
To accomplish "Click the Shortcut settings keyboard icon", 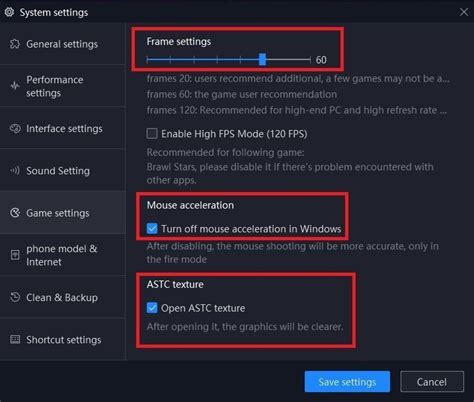I will point(15,339).
